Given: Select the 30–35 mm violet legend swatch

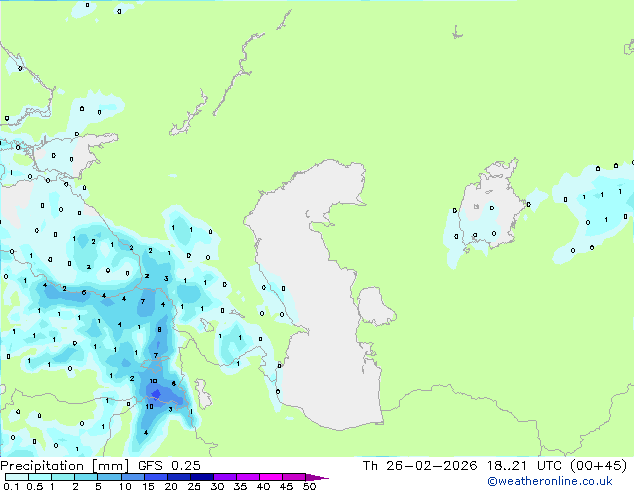Looking at the screenshot, I should click(224, 477).
